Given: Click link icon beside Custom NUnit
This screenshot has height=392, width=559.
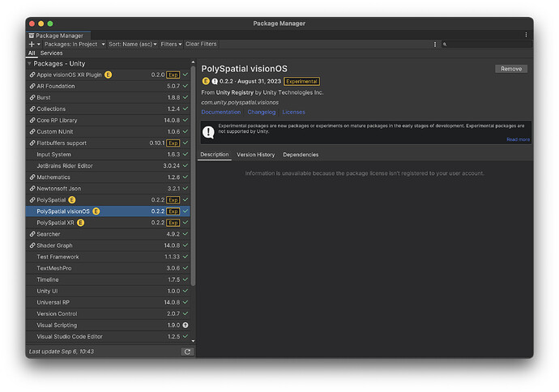Looking at the screenshot, I should [x=32, y=132].
